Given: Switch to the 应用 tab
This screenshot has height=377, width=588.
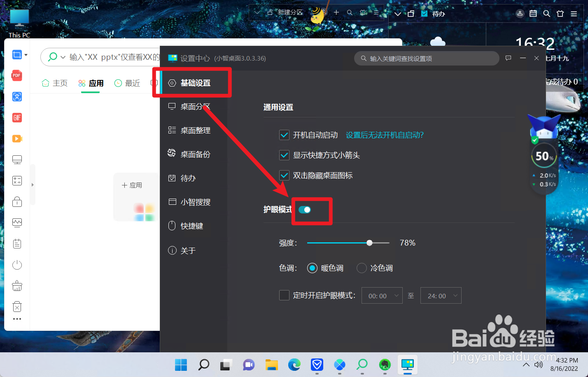Looking at the screenshot, I should [91, 83].
